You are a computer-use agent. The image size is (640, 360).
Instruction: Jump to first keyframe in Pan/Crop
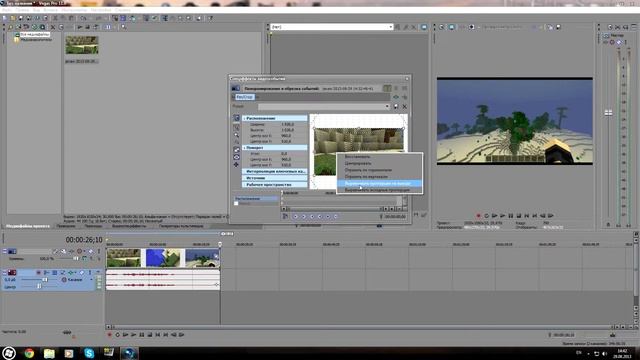(296, 216)
